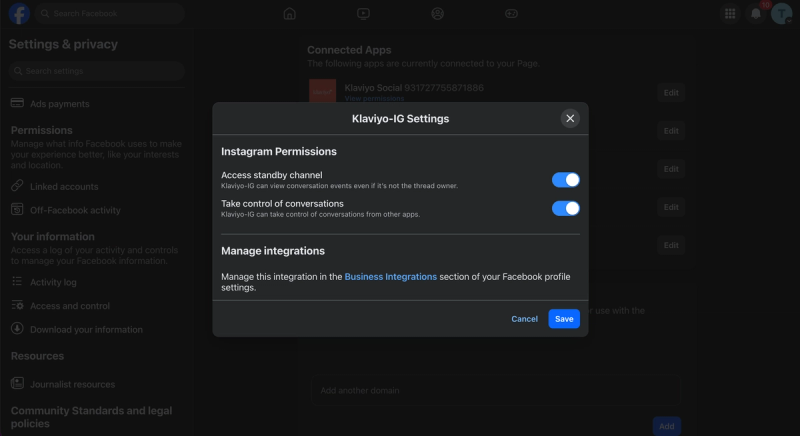Cancel the Klaviyo-IG settings dialog
The image size is (800, 436).
pos(524,319)
